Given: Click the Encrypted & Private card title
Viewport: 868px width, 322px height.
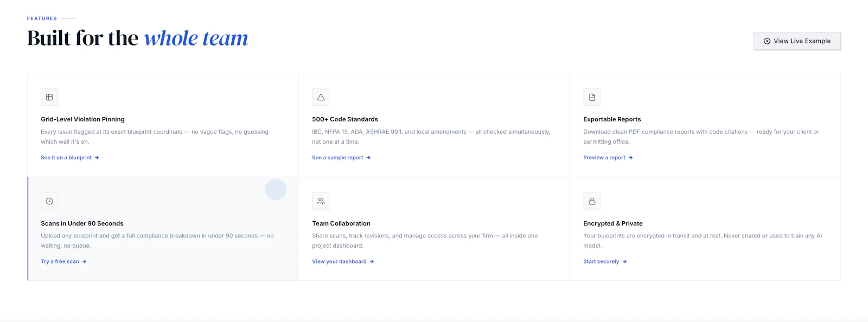Looking at the screenshot, I should pos(613,223).
